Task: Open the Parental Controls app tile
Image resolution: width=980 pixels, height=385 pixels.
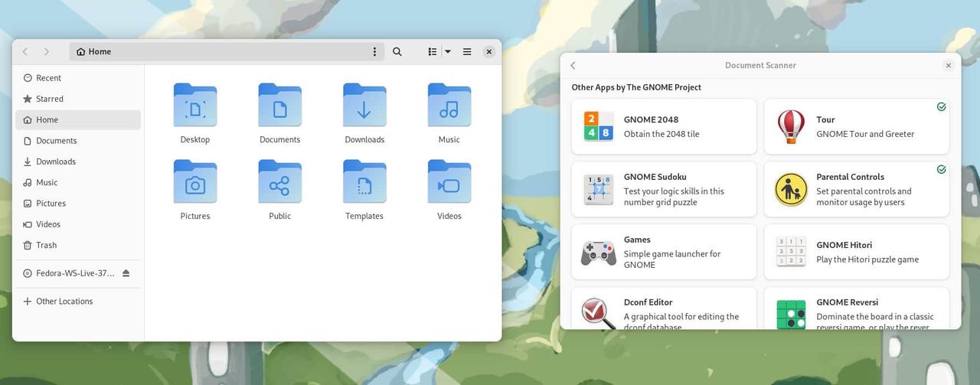Action: point(856,189)
